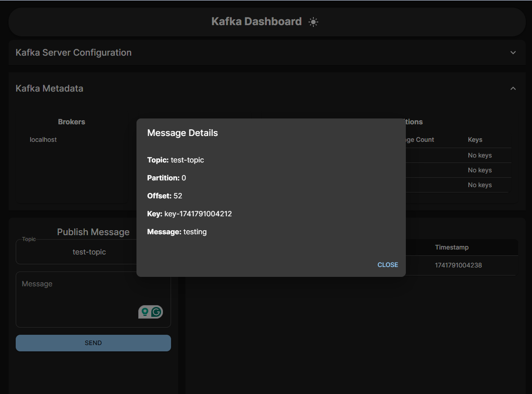Click the Offset: 52 line in dialog
This screenshot has height=394, width=532.
pos(165,196)
